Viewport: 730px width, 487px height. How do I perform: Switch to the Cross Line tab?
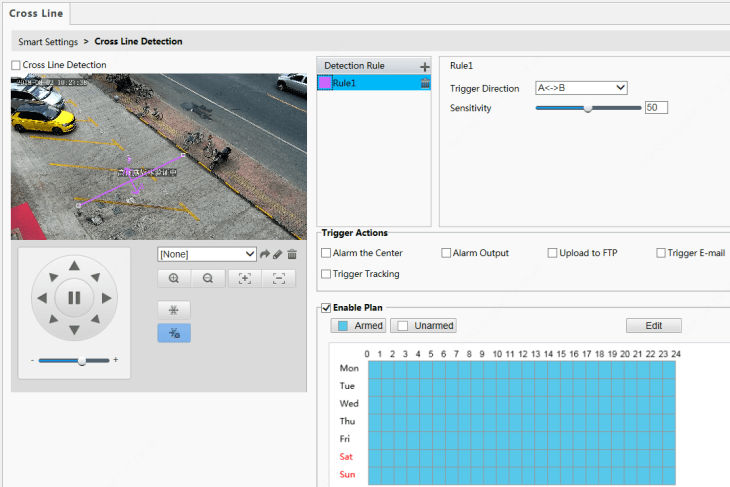(x=36, y=13)
